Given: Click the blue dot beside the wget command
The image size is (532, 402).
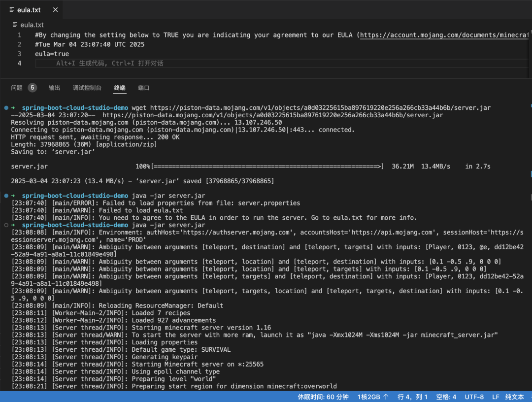Looking at the screenshot, I should [6, 107].
